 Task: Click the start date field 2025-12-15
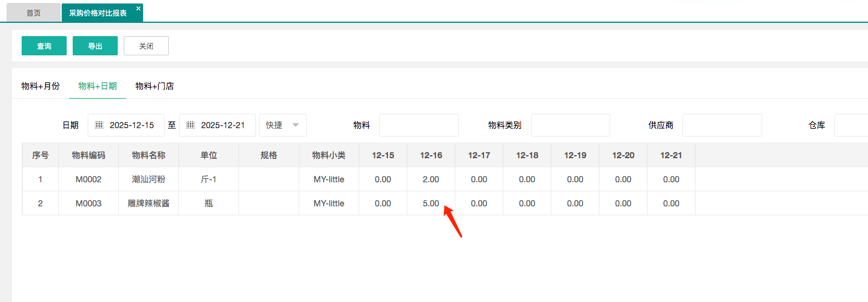(x=126, y=125)
